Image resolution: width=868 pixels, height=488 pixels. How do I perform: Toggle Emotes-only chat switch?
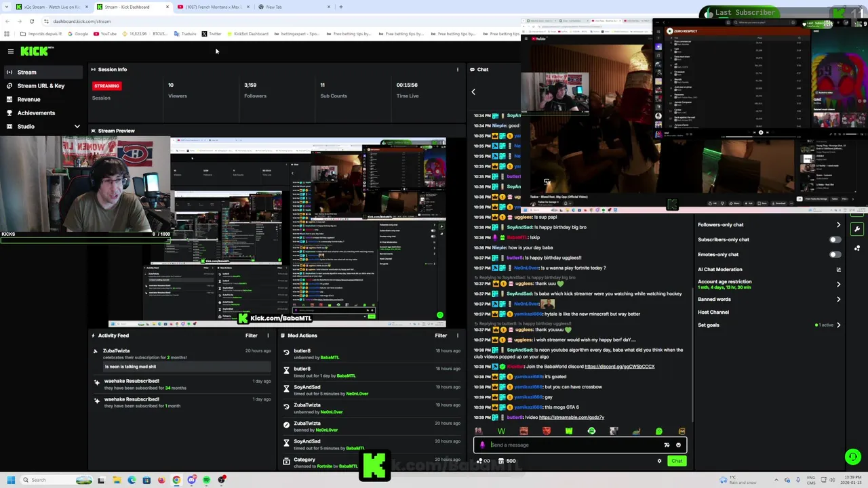(835, 254)
